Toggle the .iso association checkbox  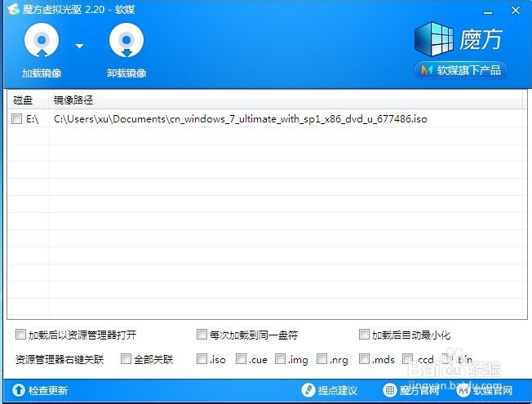click(x=202, y=359)
